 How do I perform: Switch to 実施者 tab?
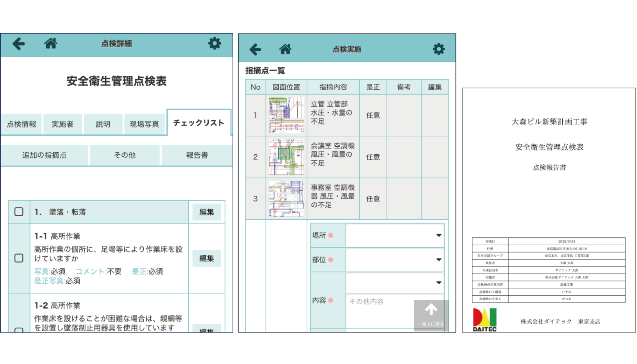click(x=62, y=124)
